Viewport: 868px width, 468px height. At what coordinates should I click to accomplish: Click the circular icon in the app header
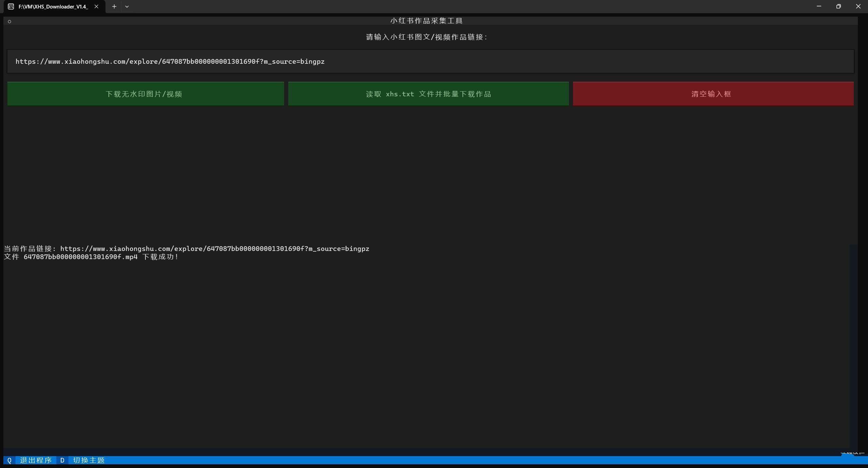pos(9,21)
